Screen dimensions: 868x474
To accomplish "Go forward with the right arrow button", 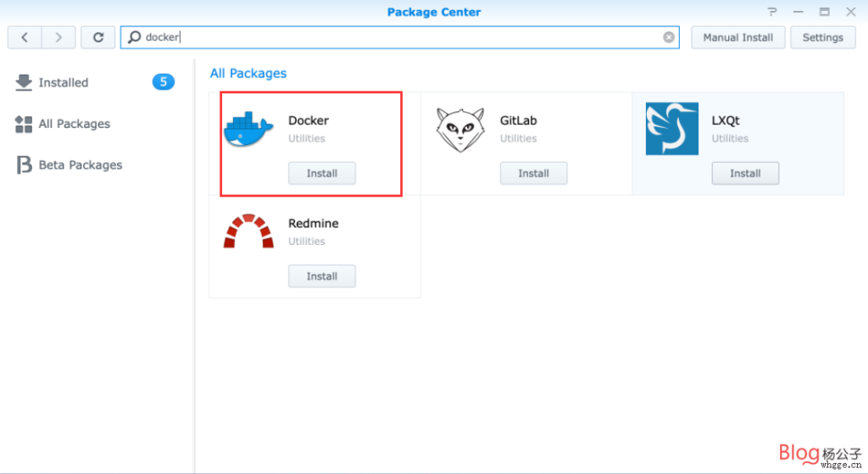I will tap(58, 37).
